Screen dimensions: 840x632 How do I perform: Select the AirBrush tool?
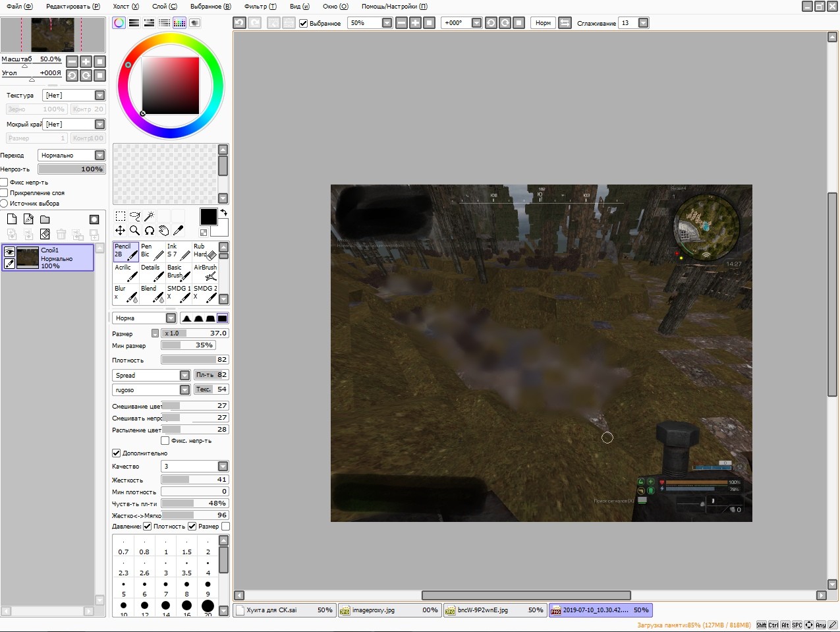[x=205, y=273]
